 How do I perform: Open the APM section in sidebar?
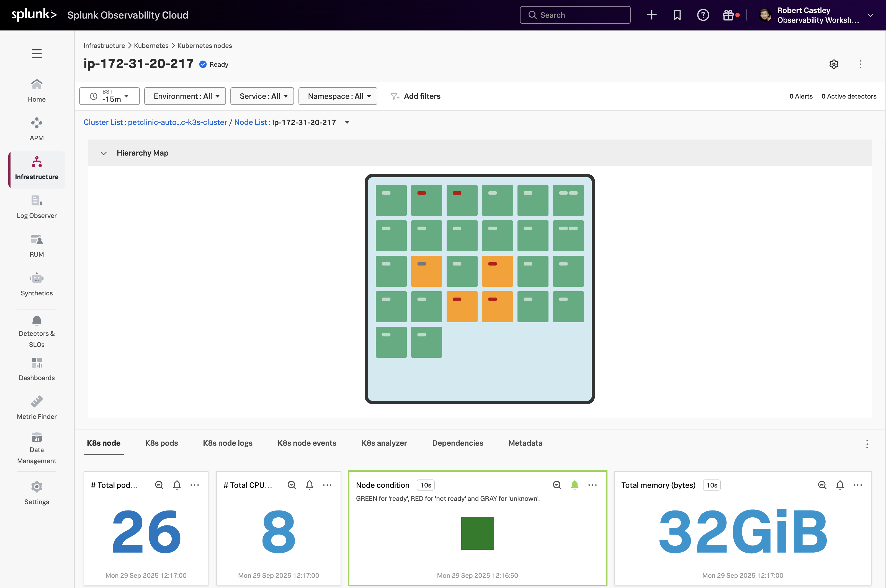pyautogui.click(x=36, y=129)
